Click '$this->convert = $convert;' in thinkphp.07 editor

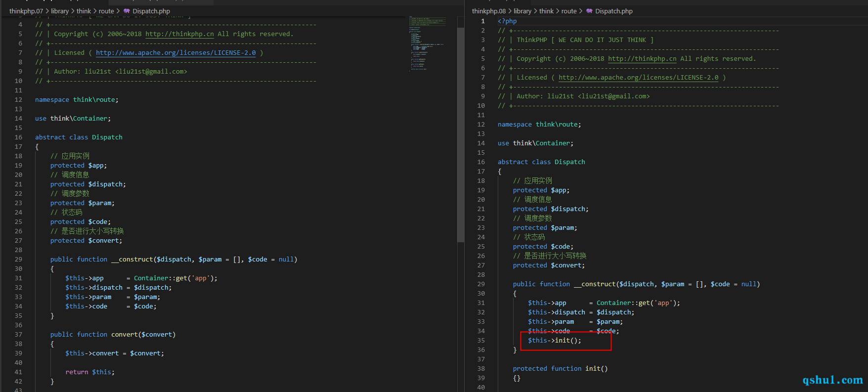pos(115,353)
